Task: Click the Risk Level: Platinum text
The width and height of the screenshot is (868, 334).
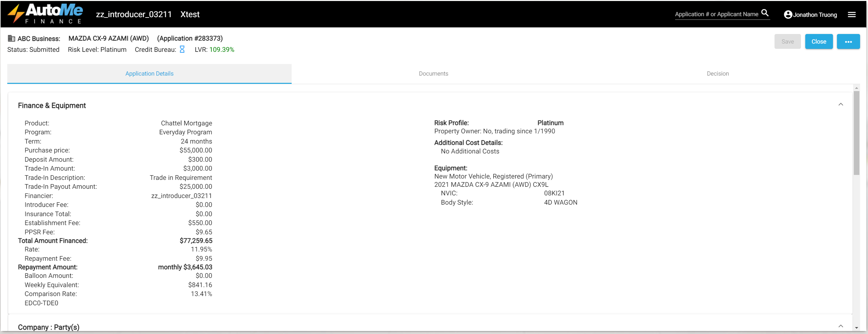Action: click(x=97, y=50)
